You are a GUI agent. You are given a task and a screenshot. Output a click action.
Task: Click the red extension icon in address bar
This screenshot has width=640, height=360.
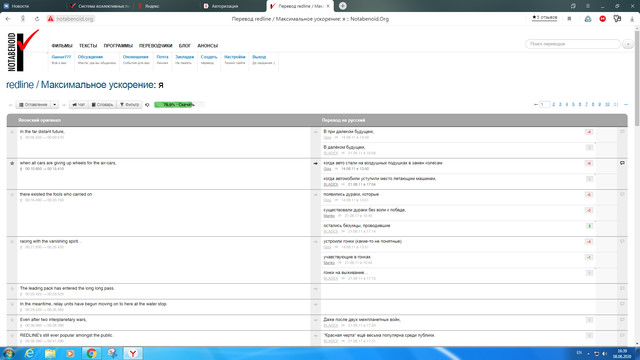click(x=602, y=19)
